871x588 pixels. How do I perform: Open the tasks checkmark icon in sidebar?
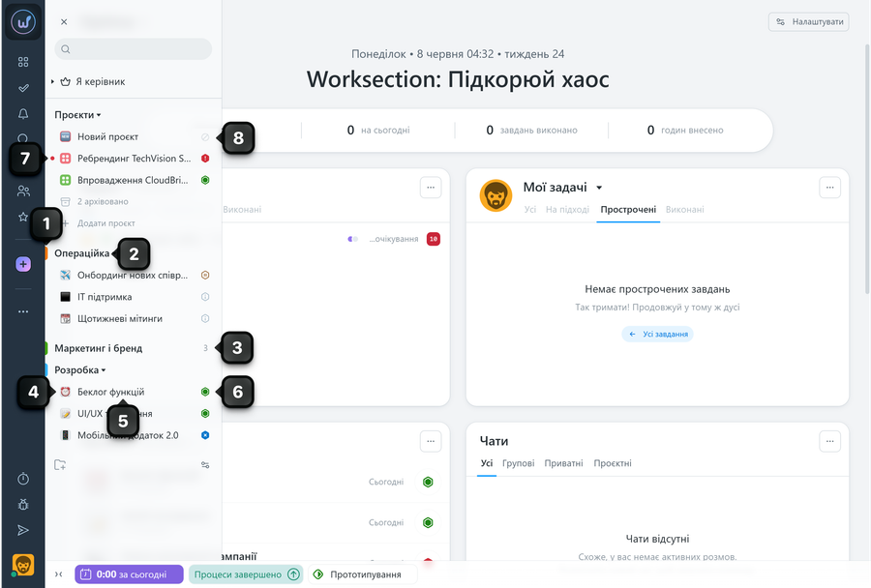tap(23, 88)
